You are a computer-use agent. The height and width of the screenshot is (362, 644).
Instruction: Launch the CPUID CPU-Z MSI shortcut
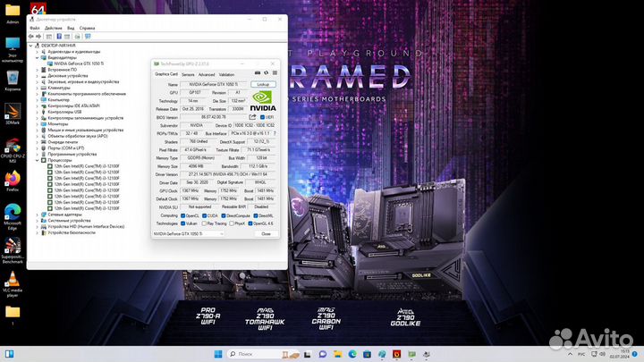tap(13, 150)
